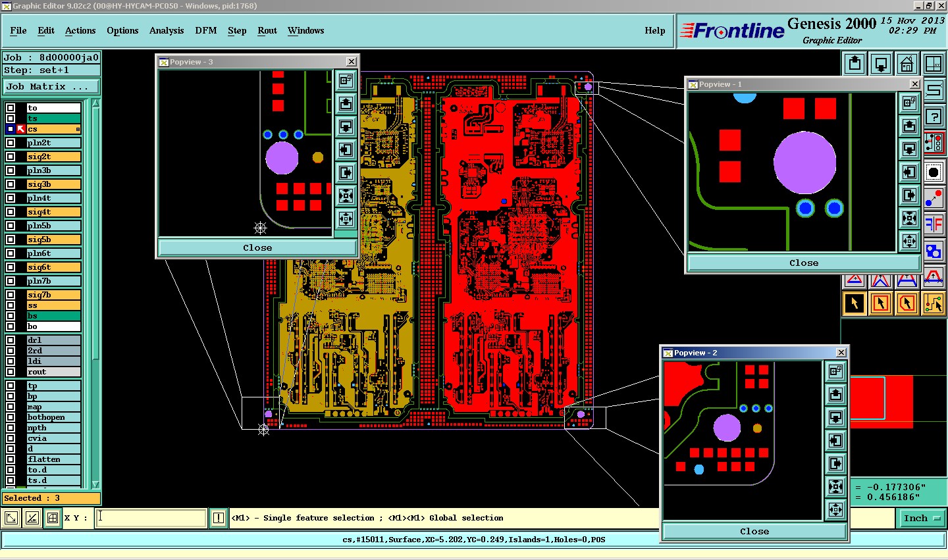Toggle display checkbox for layer 'pln2t'

point(11,143)
